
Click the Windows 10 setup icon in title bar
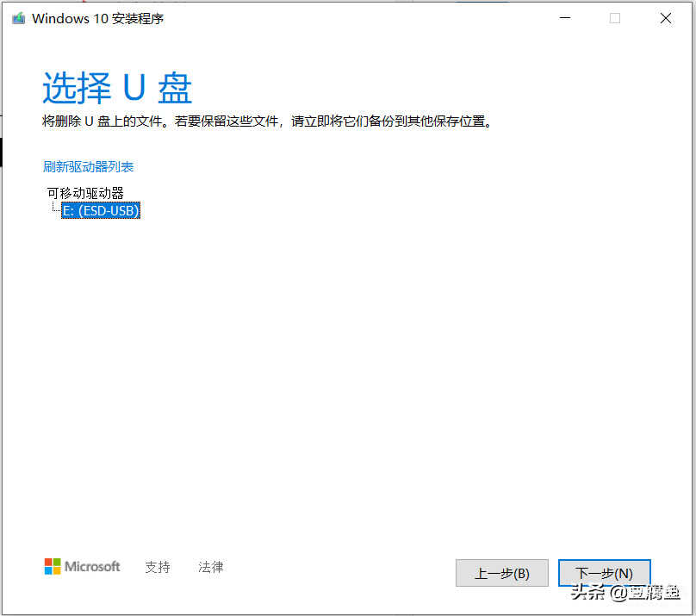coord(18,18)
